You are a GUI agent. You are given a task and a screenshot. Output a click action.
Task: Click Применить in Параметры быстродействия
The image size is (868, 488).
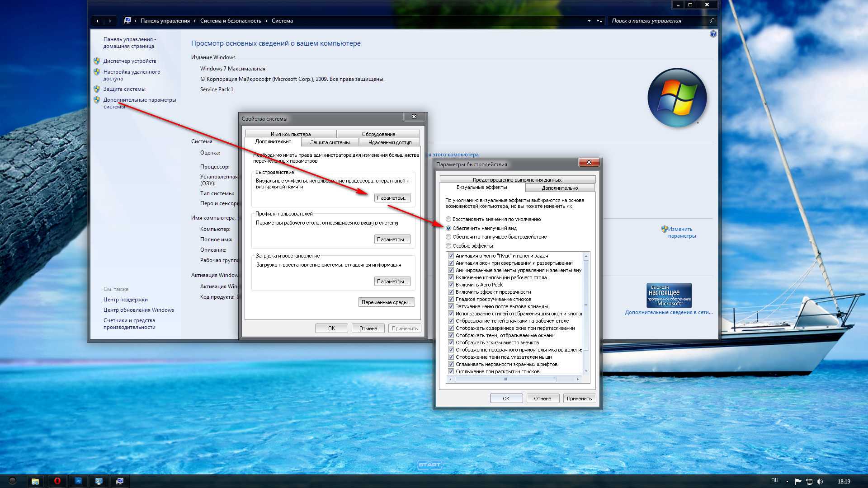tap(579, 399)
